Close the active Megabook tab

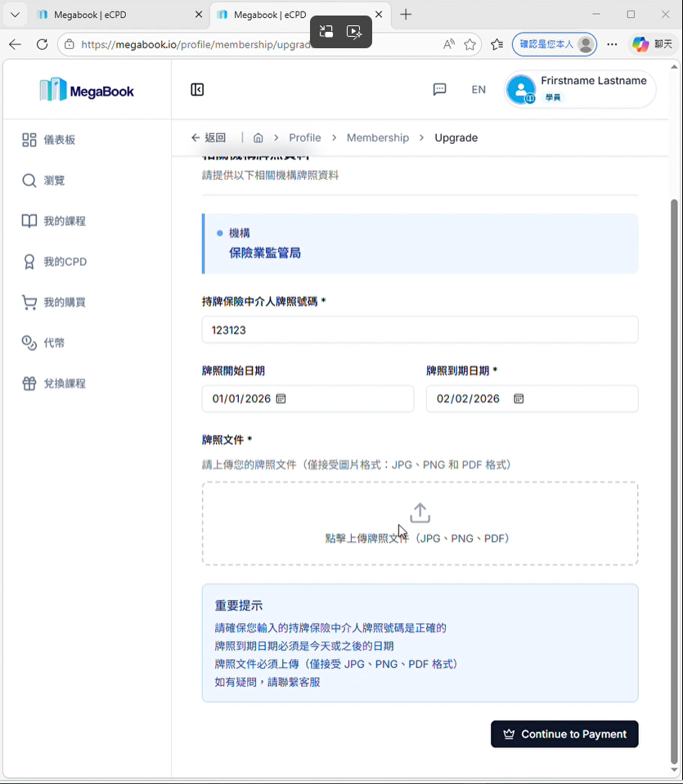click(x=379, y=15)
